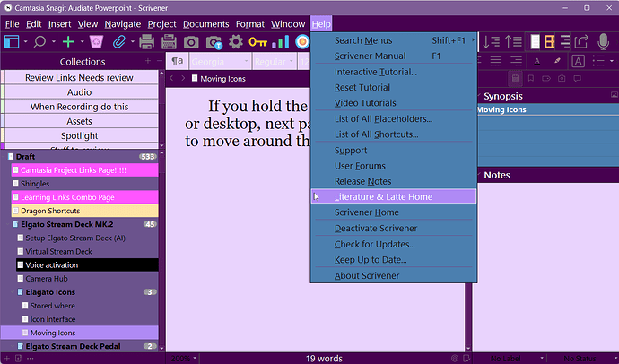This screenshot has height=364, width=619.
Task: Click the Justify alignment icon
Action: 496,61
